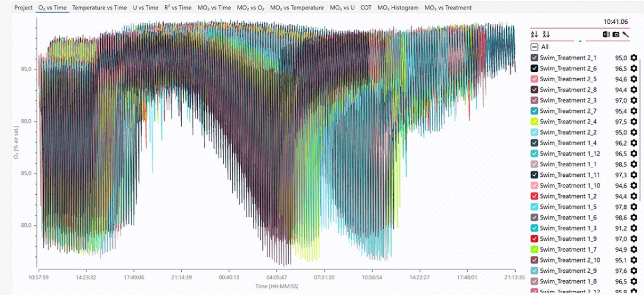This screenshot has height=295, width=644.
Task: Open settings gear for Swim_Treatment 2_10
Action: (x=633, y=260)
